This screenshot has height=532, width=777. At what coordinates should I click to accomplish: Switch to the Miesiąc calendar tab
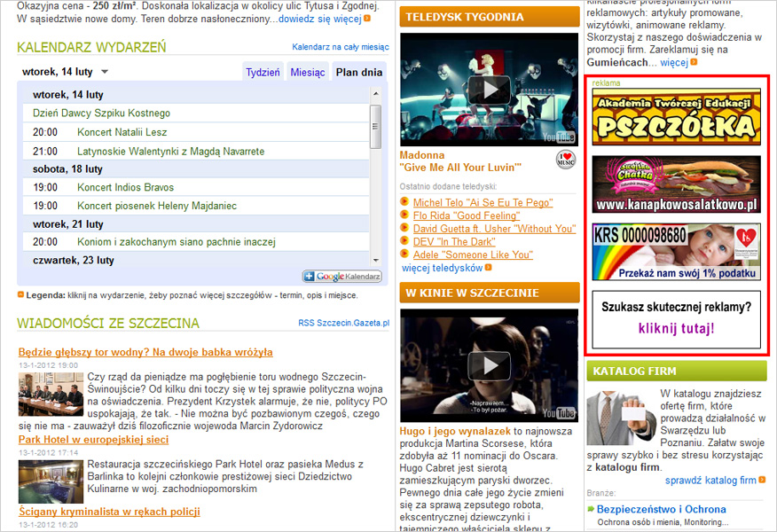[x=307, y=73]
